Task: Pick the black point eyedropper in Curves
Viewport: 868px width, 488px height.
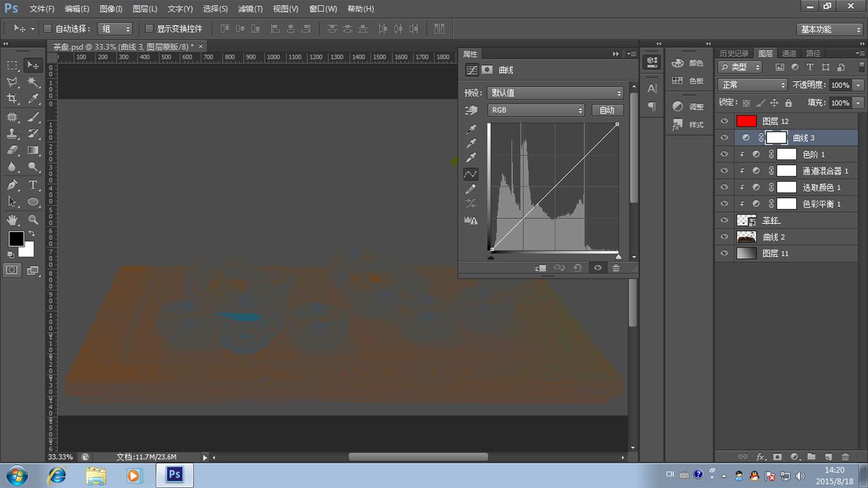Action: pyautogui.click(x=471, y=129)
